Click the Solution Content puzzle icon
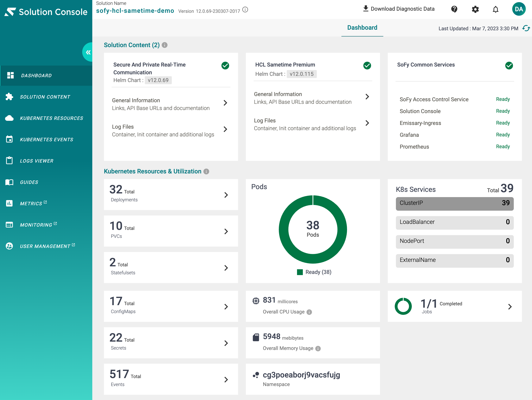Image resolution: width=532 pixels, height=400 pixels. tap(9, 97)
